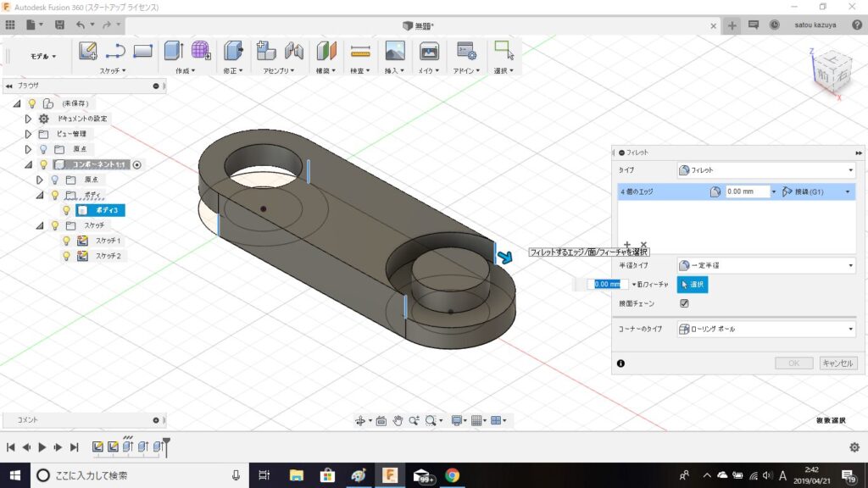Click the timeline play button
The height and width of the screenshot is (488, 868).
click(42, 447)
